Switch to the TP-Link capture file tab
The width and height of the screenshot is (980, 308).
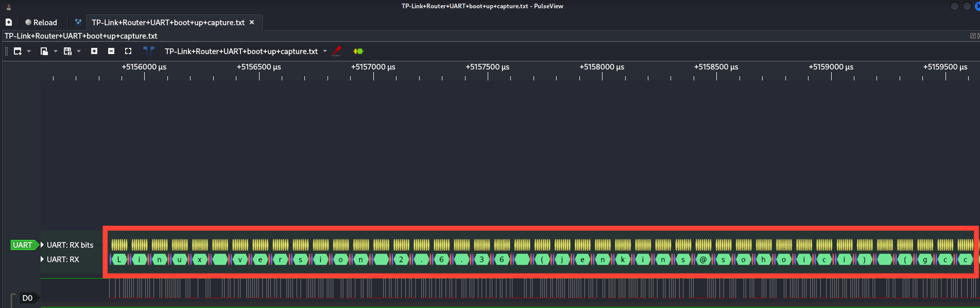coord(168,22)
